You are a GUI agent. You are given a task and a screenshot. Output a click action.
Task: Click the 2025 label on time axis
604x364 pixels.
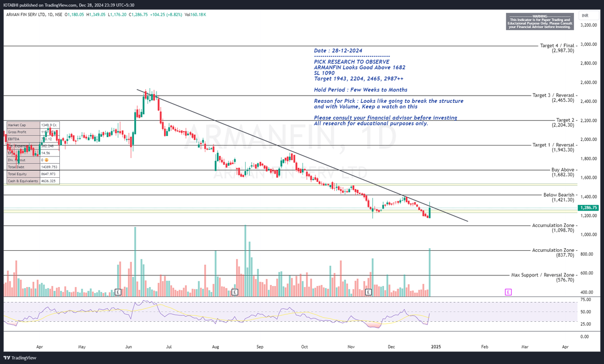pos(437,347)
